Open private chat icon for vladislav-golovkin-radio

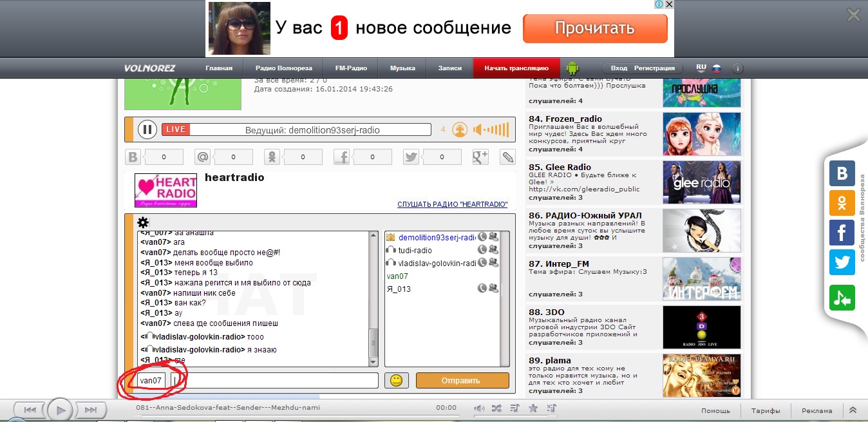coord(494,263)
